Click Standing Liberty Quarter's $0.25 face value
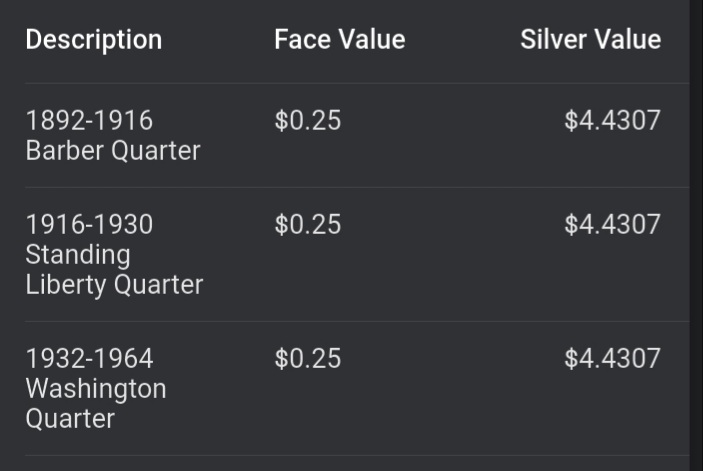Viewport: 703px width, 471px height. click(308, 225)
